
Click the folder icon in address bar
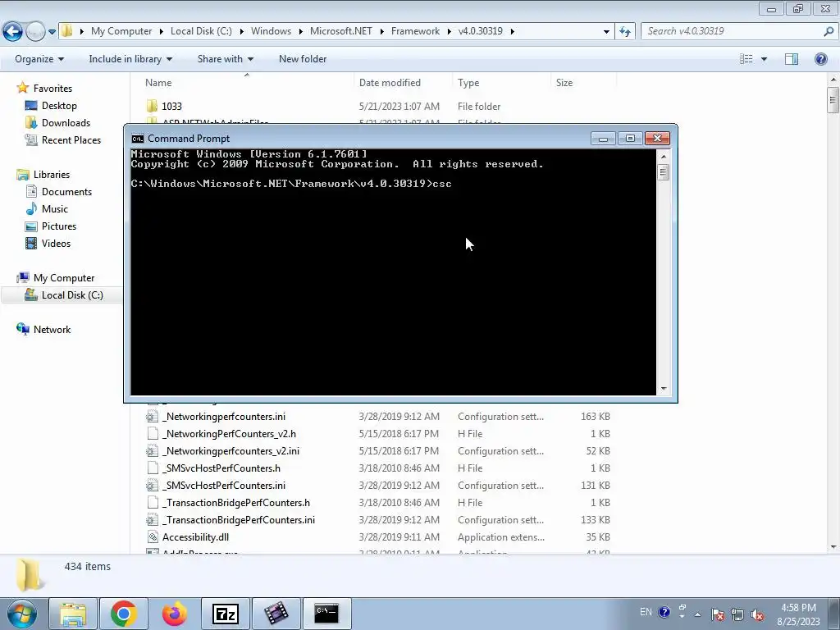pos(67,31)
